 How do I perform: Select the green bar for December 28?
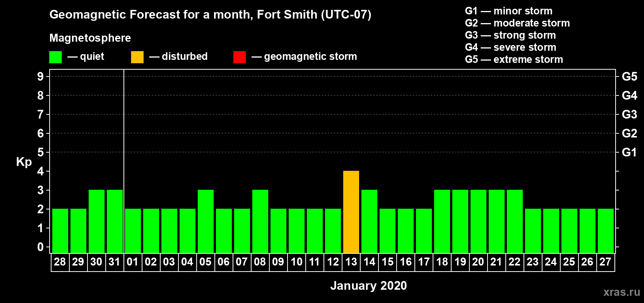[60, 231]
